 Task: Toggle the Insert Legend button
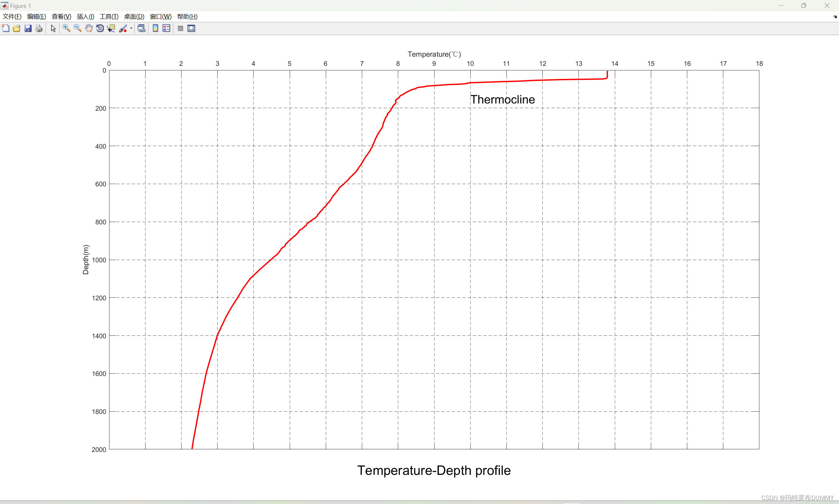pyautogui.click(x=166, y=28)
